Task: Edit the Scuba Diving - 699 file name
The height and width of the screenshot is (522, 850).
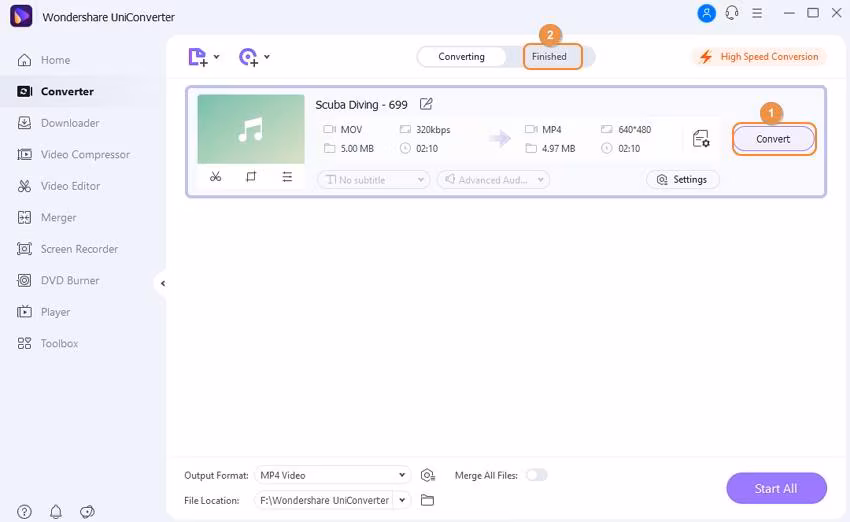Action: 426,104
